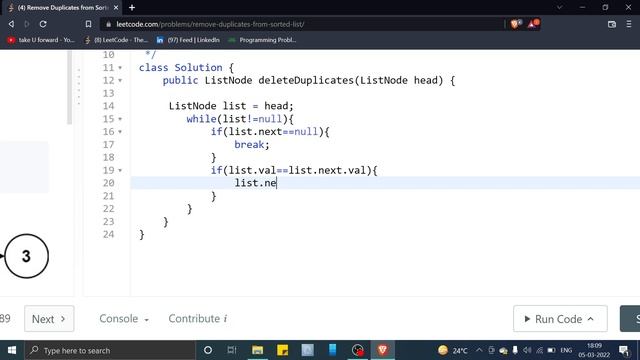Click the Contribute link
The width and height of the screenshot is (640, 360).
click(x=198, y=319)
